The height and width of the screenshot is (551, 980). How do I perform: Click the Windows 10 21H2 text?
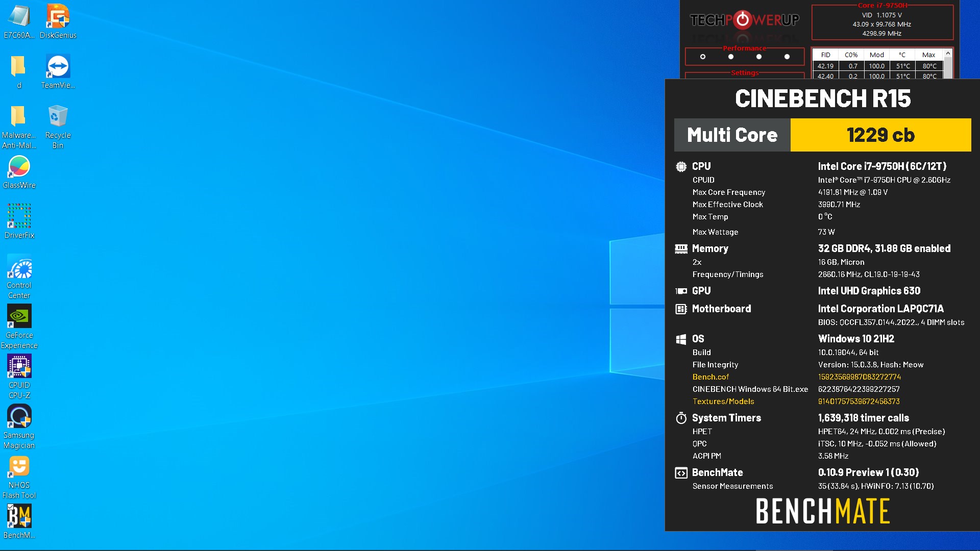856,339
